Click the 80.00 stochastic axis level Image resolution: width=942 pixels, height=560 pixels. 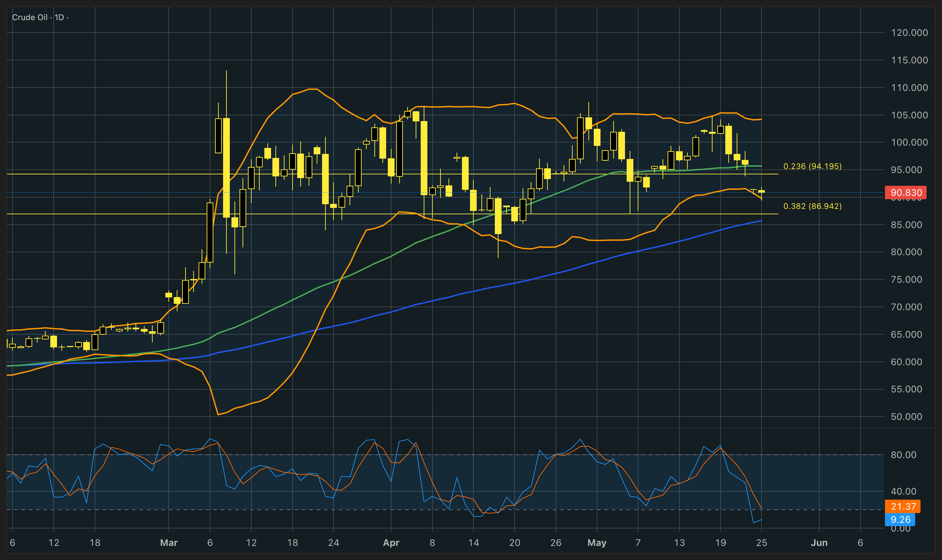903,455
